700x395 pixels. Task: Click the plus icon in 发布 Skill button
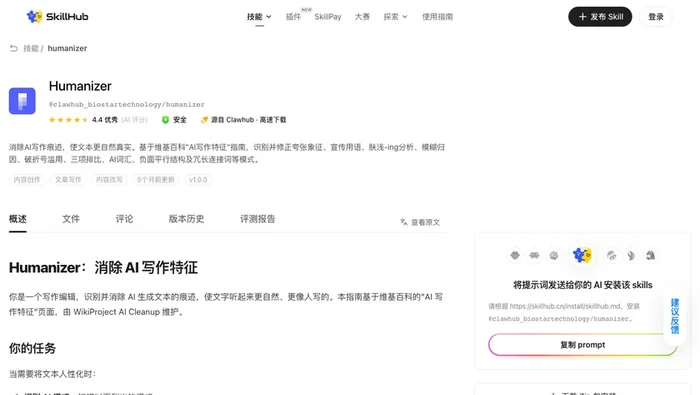point(582,17)
